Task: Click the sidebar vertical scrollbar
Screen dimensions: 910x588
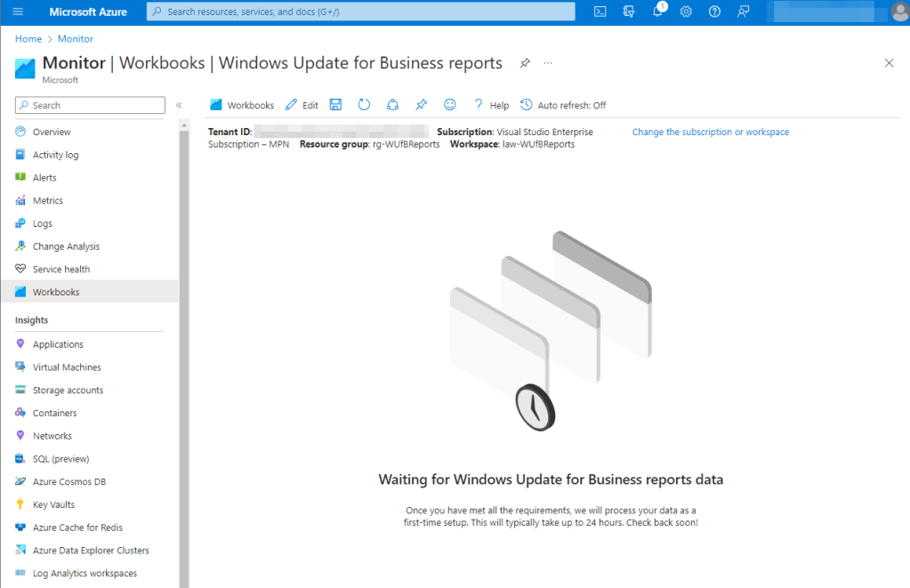Action: [184, 356]
